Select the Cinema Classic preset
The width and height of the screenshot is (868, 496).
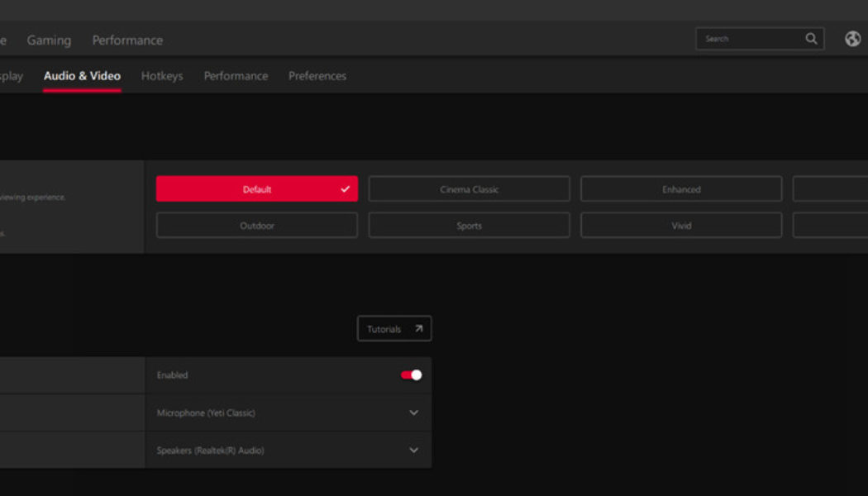click(x=469, y=188)
